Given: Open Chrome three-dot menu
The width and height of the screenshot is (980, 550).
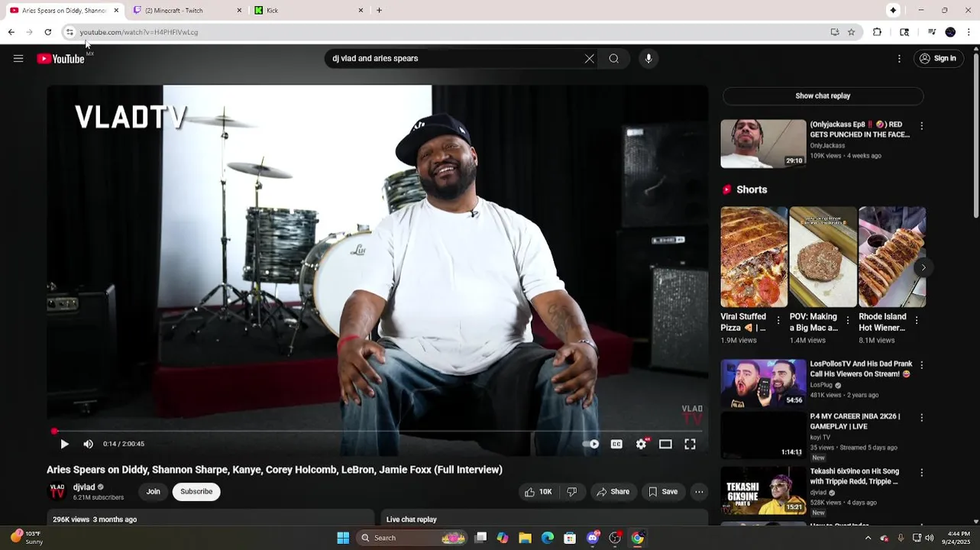Looking at the screenshot, I should [x=969, y=32].
